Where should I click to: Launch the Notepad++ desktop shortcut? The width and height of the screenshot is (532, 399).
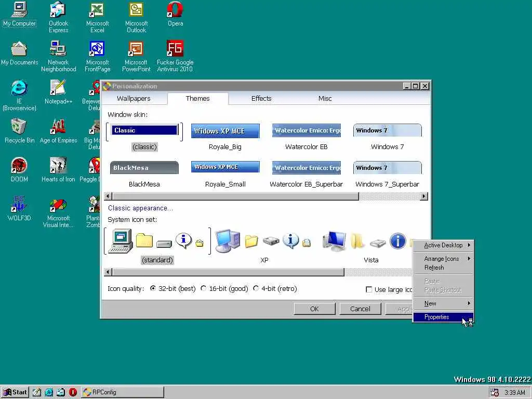coord(58,92)
